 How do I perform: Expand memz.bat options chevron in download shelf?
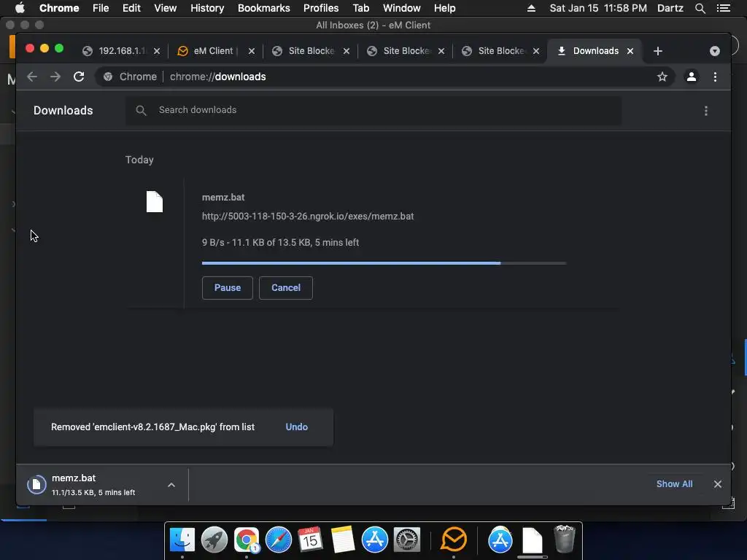click(171, 485)
